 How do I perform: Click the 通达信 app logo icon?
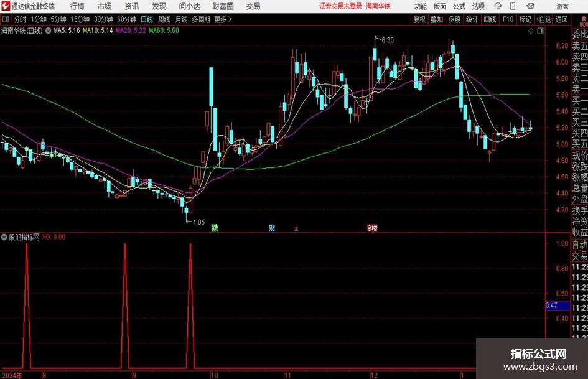[x=6, y=6]
